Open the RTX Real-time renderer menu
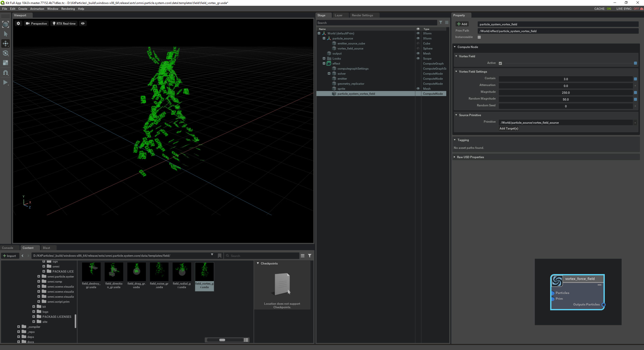 point(64,23)
